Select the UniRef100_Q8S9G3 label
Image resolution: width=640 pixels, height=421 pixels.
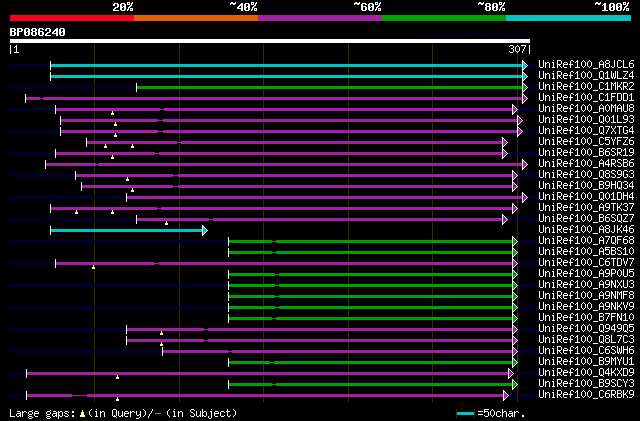pyautogui.click(x=586, y=174)
